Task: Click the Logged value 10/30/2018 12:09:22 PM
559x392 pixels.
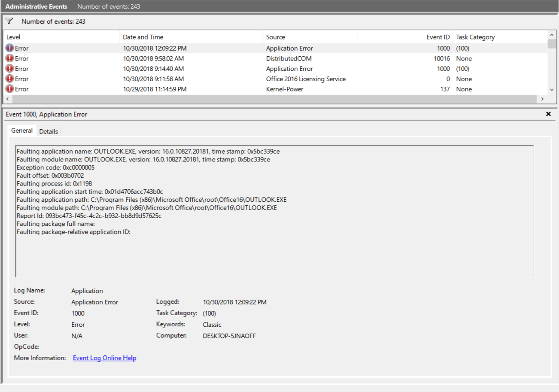Action: 234,302
